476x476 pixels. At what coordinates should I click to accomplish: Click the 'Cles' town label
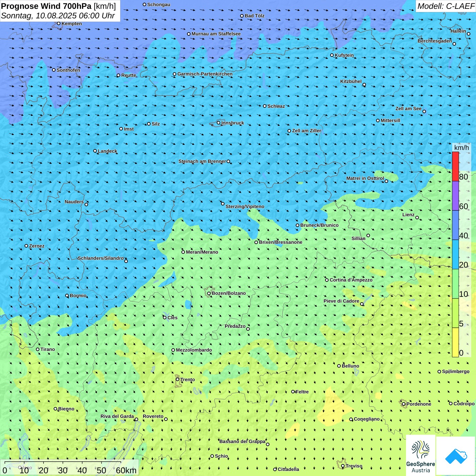click(172, 318)
